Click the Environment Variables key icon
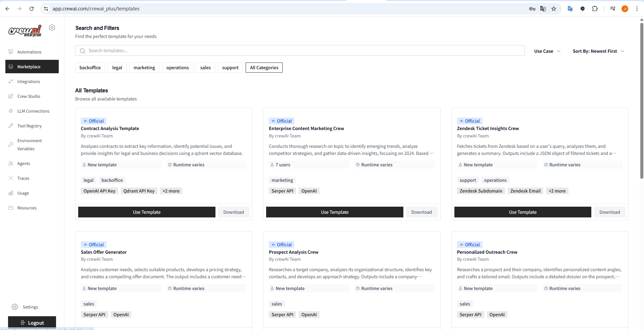 coord(11,145)
